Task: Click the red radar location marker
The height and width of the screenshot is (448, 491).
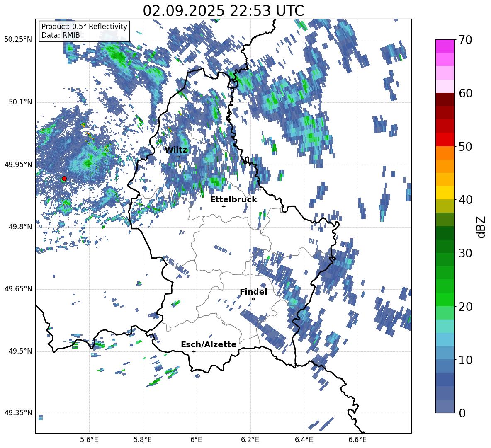Action: coord(64,178)
